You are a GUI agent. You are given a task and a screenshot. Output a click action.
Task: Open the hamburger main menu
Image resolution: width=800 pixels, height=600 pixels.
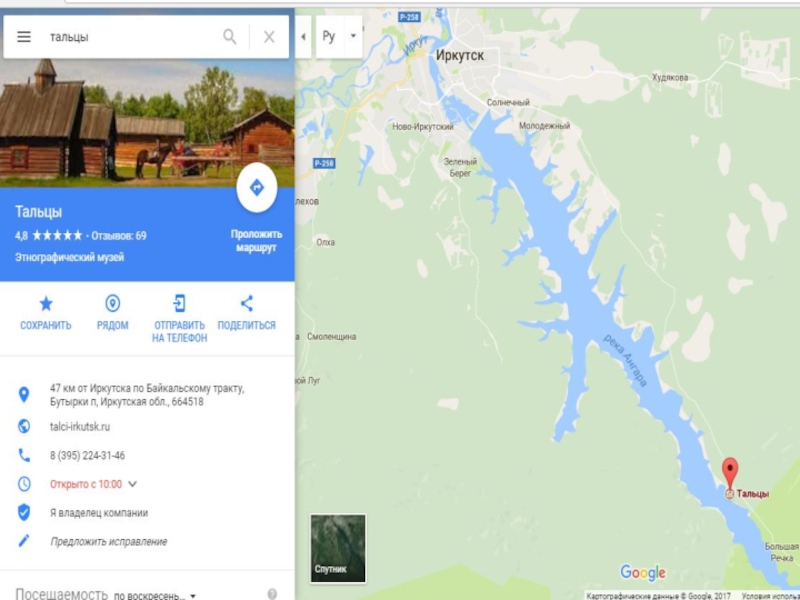[x=24, y=37]
